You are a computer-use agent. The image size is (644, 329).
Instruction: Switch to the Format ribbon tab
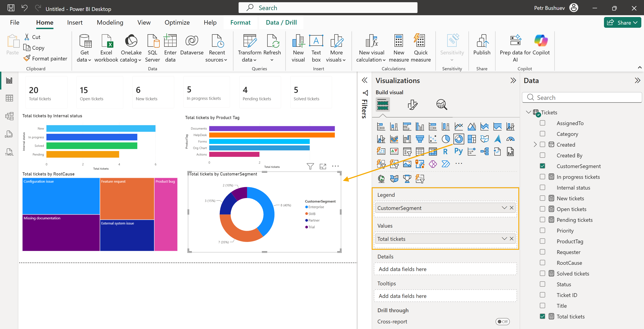point(240,23)
